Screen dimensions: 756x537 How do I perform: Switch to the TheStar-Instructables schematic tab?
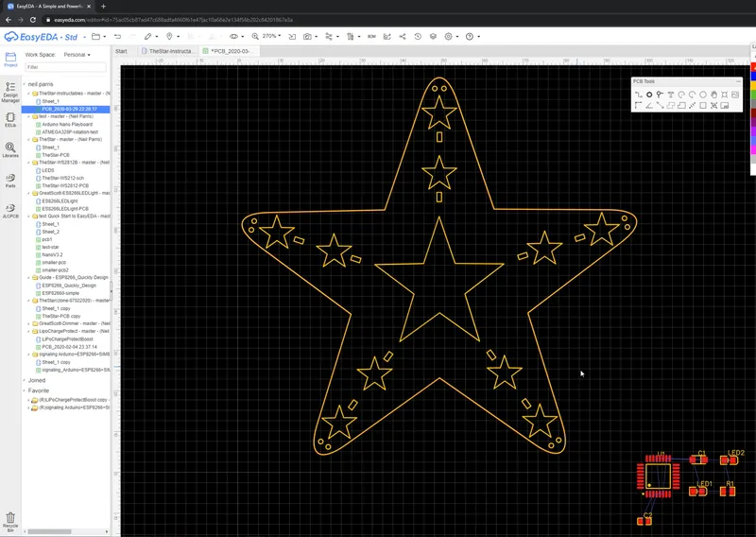(170, 51)
